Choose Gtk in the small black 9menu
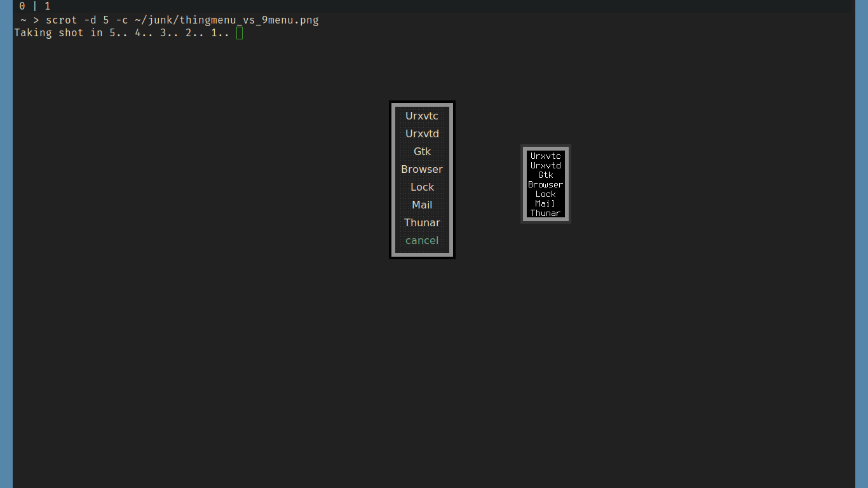The height and width of the screenshot is (488, 868). coord(546,175)
